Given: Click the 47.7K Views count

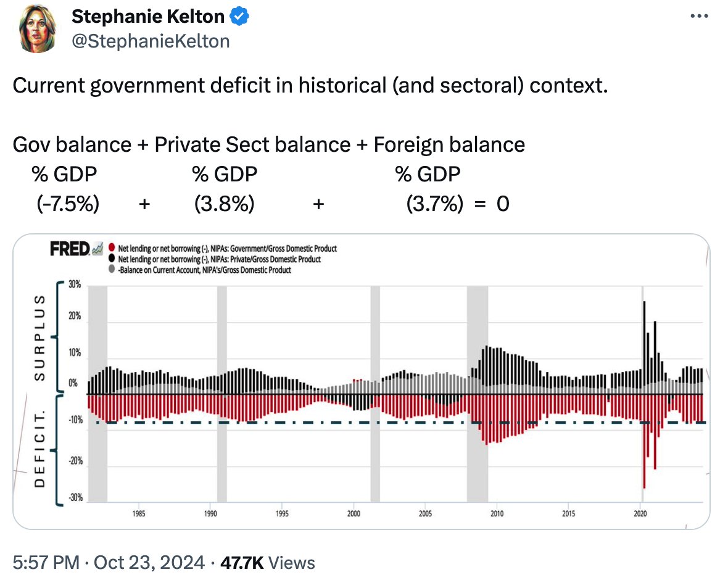Looking at the screenshot, I should coord(268,563).
